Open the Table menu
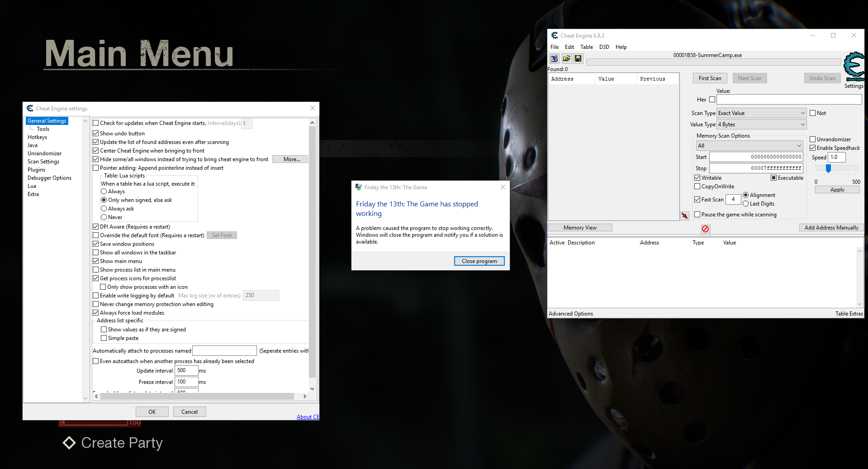 (586, 47)
